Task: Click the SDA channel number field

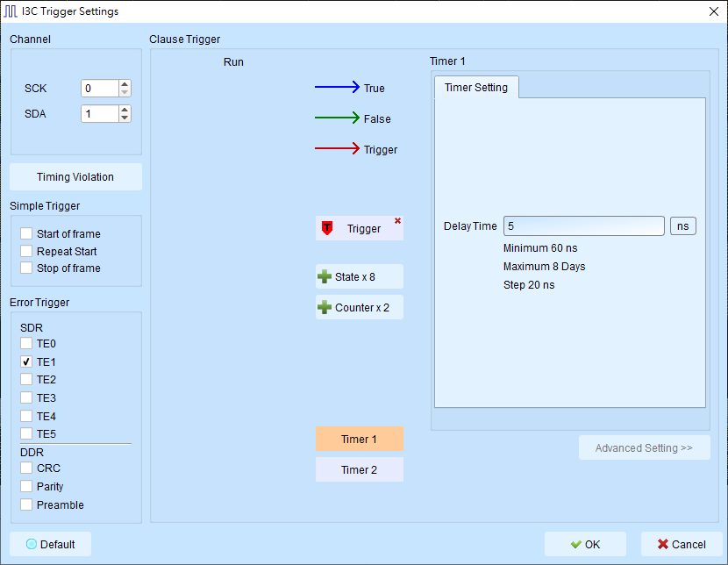Action: (100, 114)
